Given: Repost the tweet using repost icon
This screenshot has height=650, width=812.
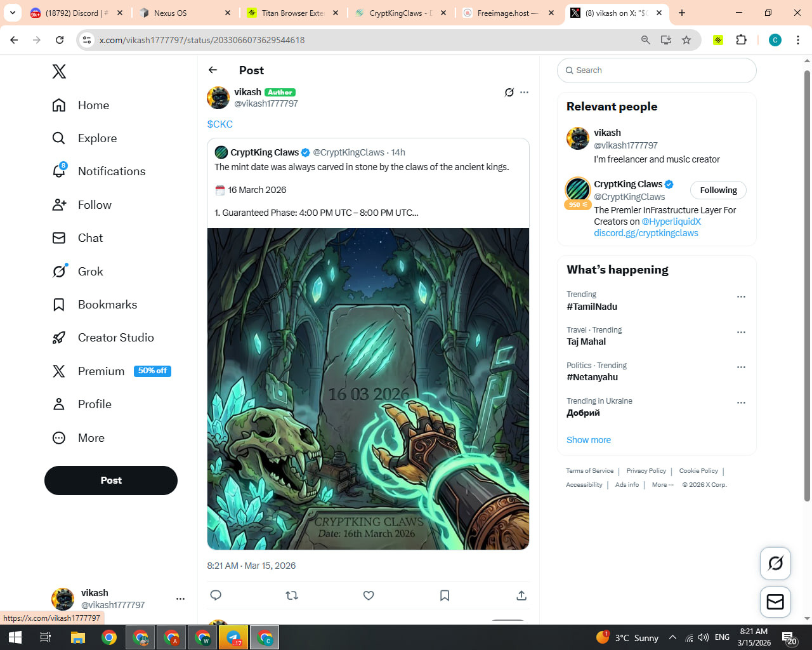Looking at the screenshot, I should 292,595.
